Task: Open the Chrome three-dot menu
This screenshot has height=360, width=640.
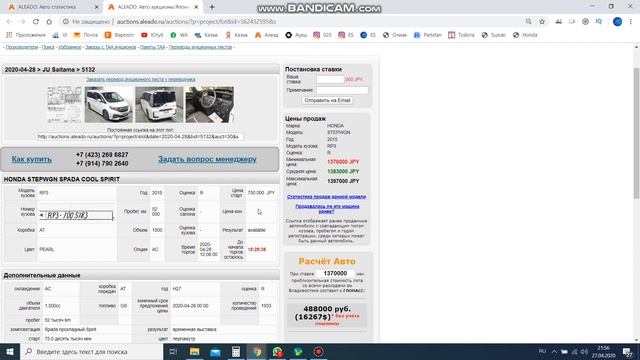Action: click(x=631, y=22)
